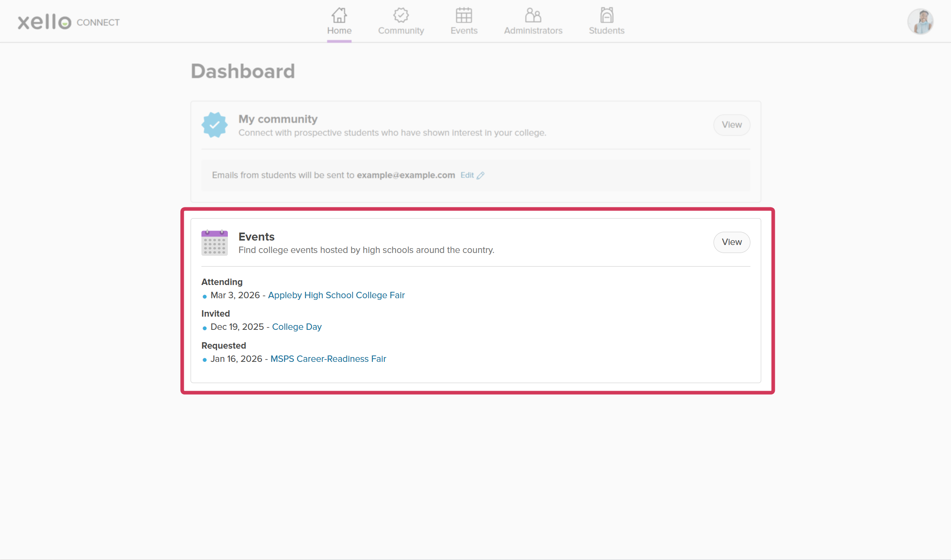Click the Administrators people icon
This screenshot has width=951, height=560.
tap(533, 15)
